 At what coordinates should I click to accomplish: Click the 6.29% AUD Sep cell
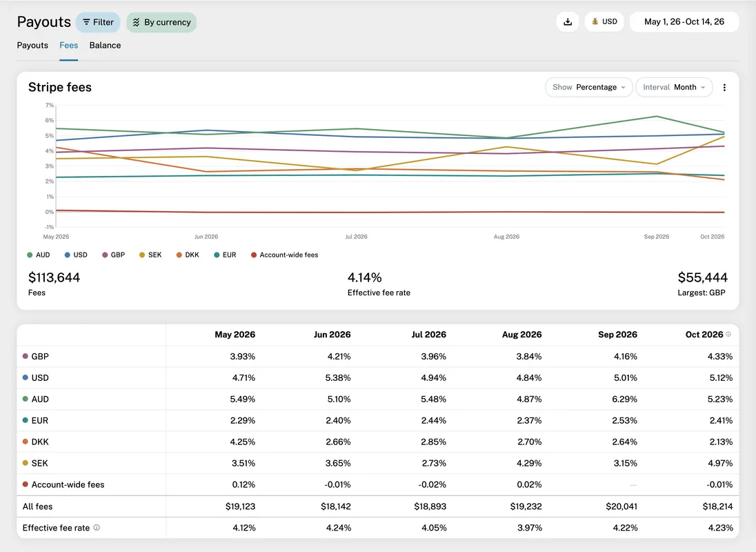624,400
